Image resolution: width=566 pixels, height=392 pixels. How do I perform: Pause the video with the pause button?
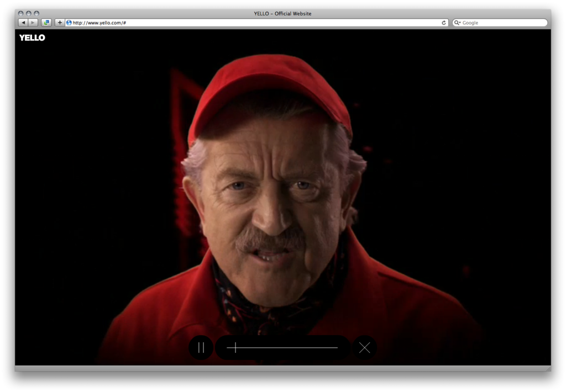tap(201, 348)
